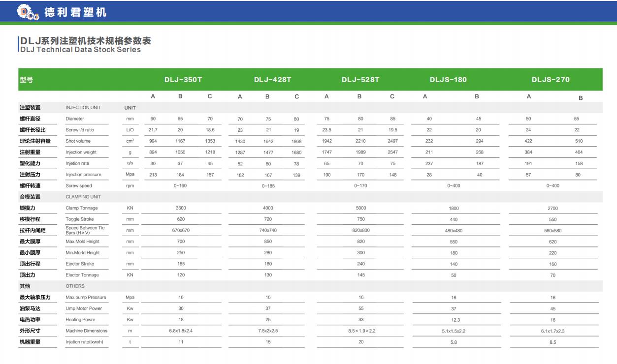The height and width of the screenshot is (364, 617).
Task: Select the 顶出行程 row label
Action: point(30,264)
